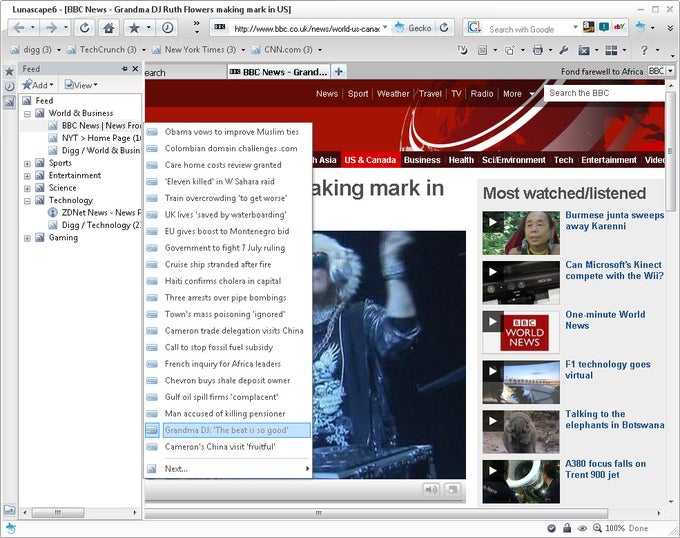Click the zoom magnifier icon in status bar
Viewport: 680px width, 538px height.
[597, 527]
